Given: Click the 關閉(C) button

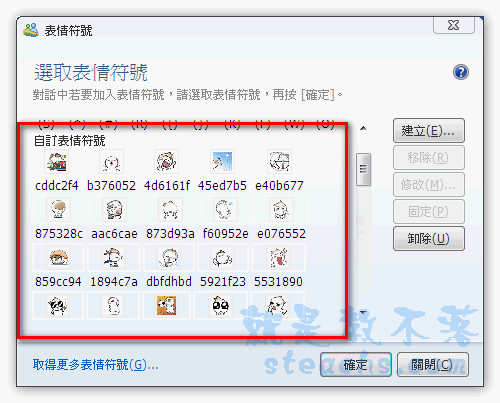Looking at the screenshot, I should [x=433, y=365].
